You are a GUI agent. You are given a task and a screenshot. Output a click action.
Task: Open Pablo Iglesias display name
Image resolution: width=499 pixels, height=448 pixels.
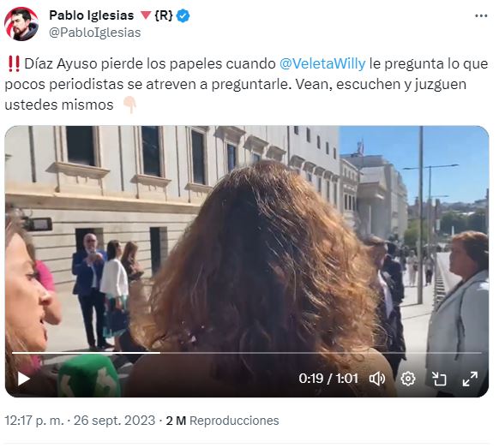(92, 15)
